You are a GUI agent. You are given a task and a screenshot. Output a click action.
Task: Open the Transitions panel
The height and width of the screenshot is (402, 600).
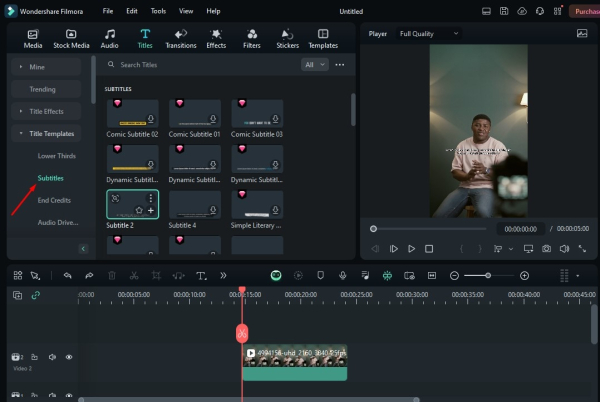pos(180,38)
